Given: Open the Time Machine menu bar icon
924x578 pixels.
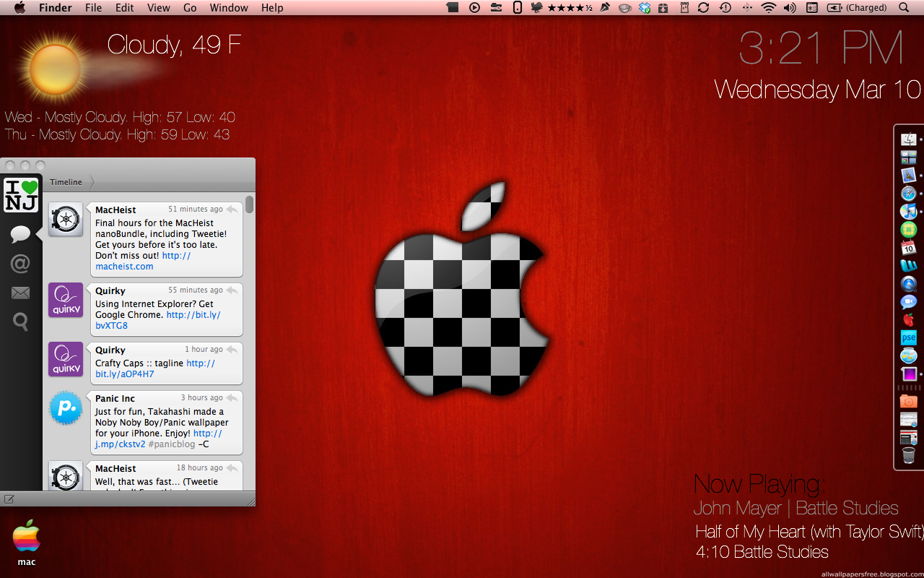Looking at the screenshot, I should tap(725, 8).
